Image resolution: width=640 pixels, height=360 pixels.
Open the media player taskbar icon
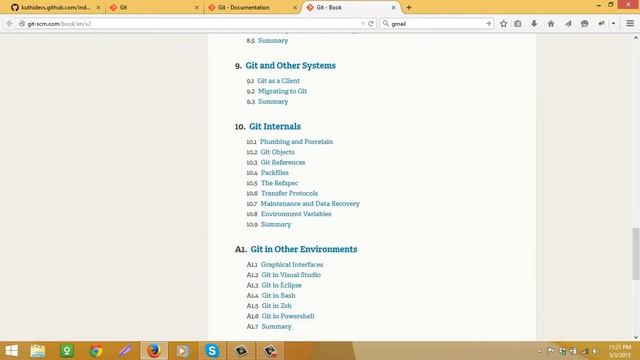pyautogui.click(x=182, y=351)
